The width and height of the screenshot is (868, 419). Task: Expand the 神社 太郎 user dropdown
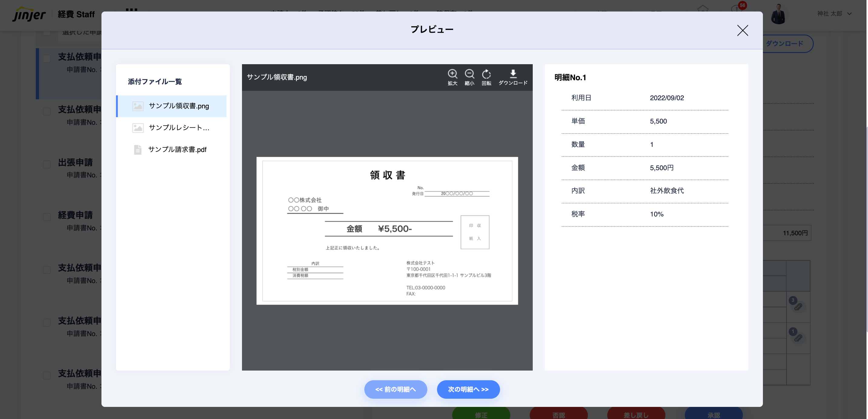click(x=850, y=14)
